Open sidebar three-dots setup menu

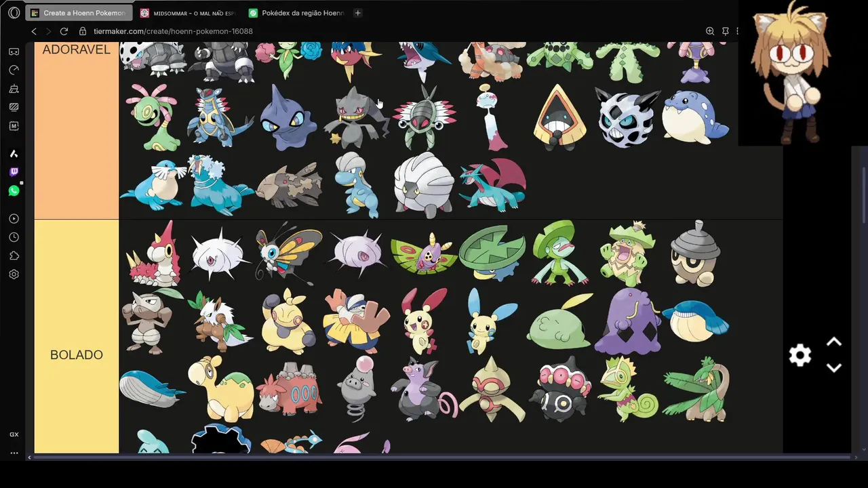(x=14, y=453)
